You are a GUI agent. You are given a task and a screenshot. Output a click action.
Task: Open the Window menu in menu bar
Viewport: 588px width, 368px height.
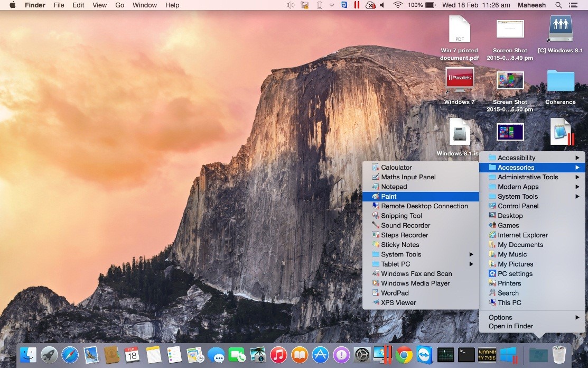click(144, 5)
